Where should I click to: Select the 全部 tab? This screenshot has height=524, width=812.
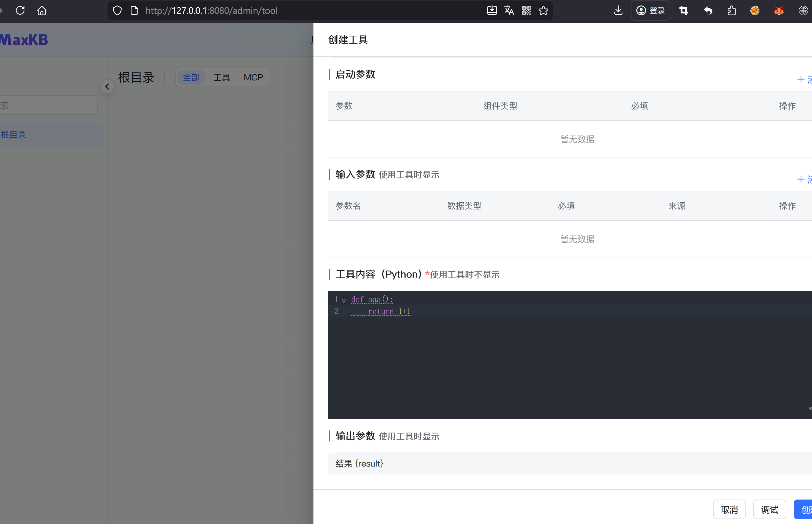coord(191,78)
